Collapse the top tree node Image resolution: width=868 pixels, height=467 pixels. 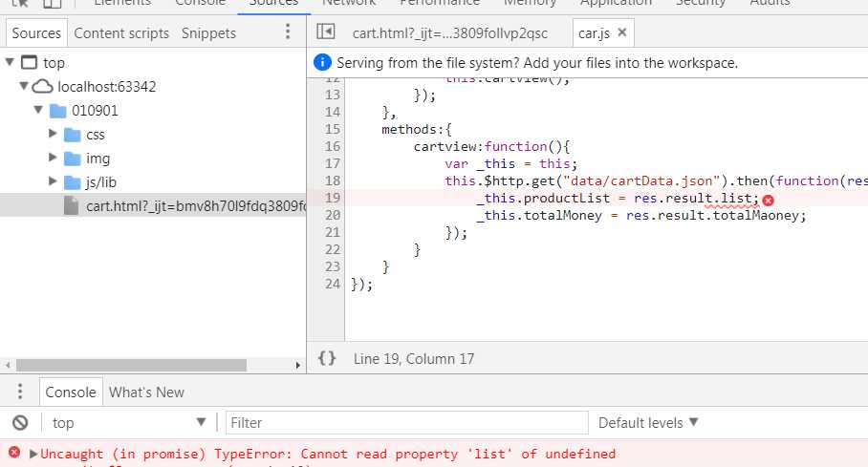point(10,61)
